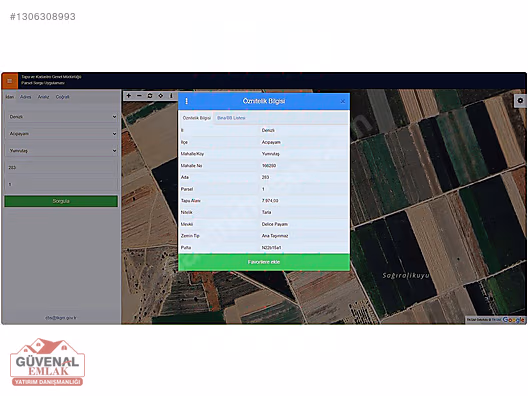Click the Google logo on the map
Image resolution: width=528 pixels, height=396 pixels.
[x=514, y=320]
